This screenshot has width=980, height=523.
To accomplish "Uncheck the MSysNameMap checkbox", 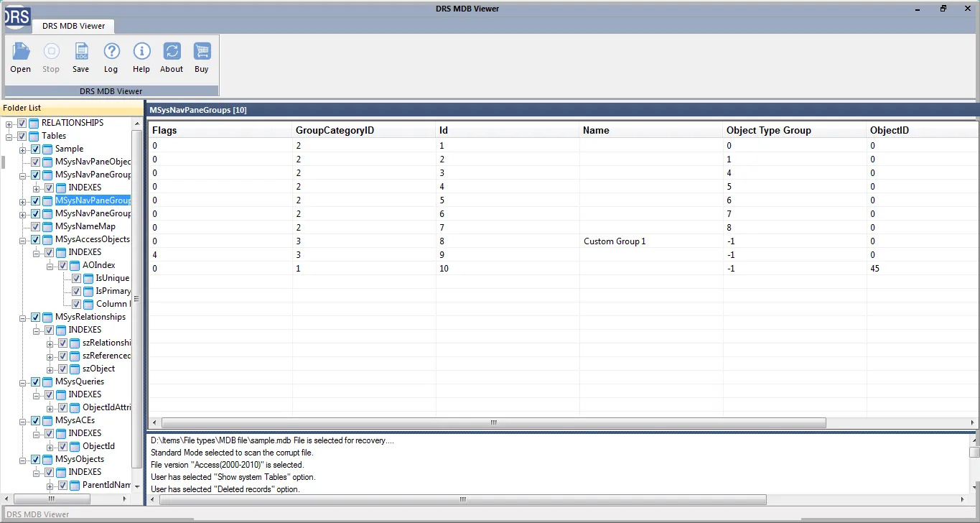I will pos(35,226).
